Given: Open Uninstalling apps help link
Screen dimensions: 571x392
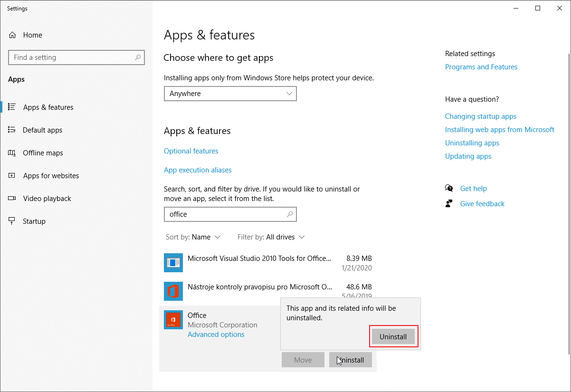Looking at the screenshot, I should (x=472, y=143).
